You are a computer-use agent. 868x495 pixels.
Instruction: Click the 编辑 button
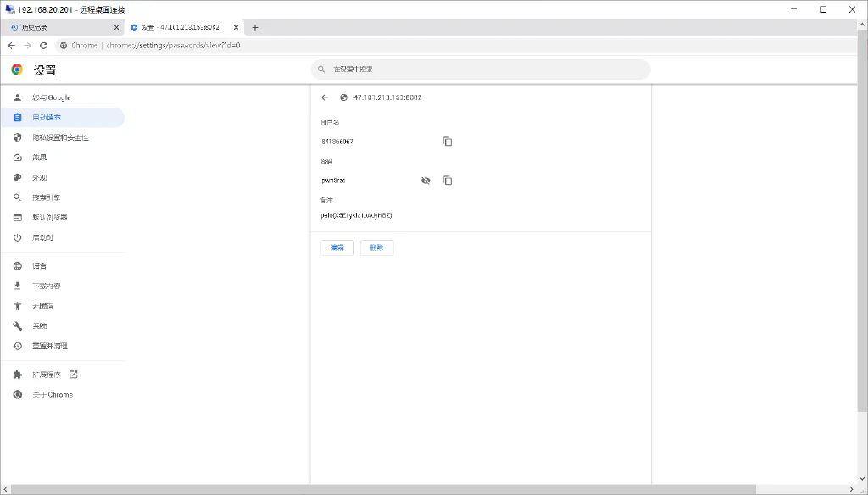tap(337, 247)
